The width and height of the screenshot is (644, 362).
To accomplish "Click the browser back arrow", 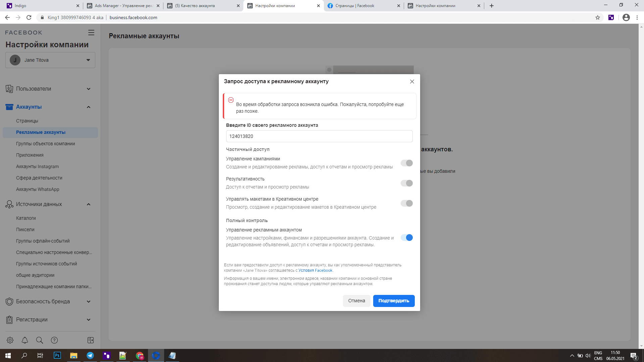I will click(7, 17).
